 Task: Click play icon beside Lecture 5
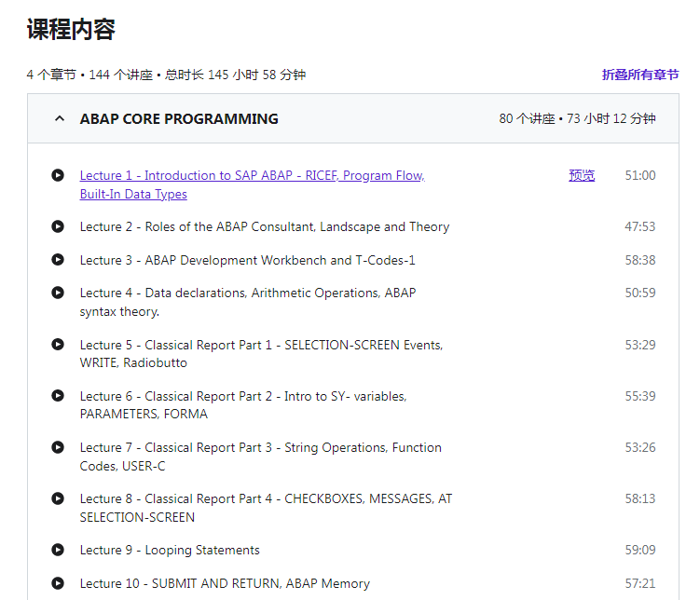58,344
